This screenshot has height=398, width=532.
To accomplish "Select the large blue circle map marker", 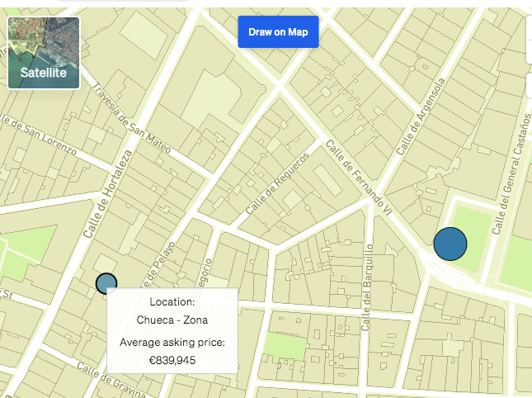I will (450, 244).
